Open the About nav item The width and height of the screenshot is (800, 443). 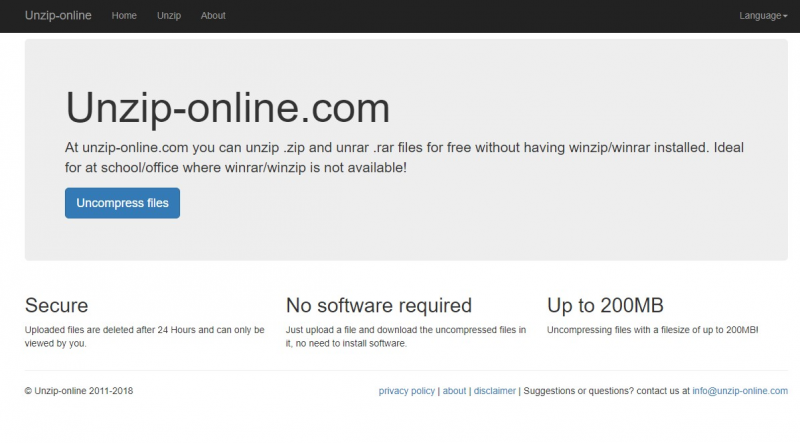pyautogui.click(x=213, y=16)
